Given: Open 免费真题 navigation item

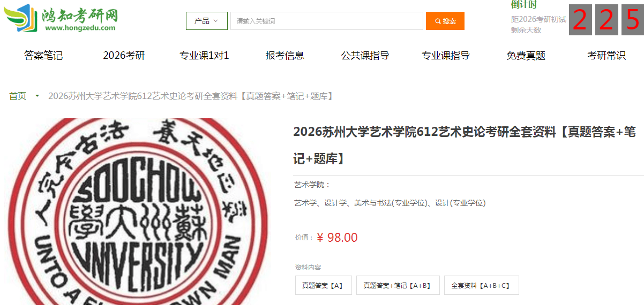Looking at the screenshot, I should (x=526, y=55).
